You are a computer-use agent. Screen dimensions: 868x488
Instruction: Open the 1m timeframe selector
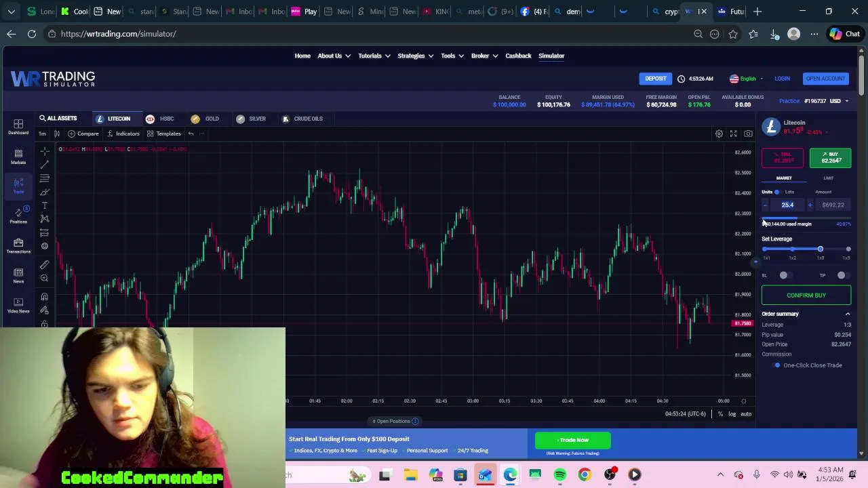pos(42,134)
